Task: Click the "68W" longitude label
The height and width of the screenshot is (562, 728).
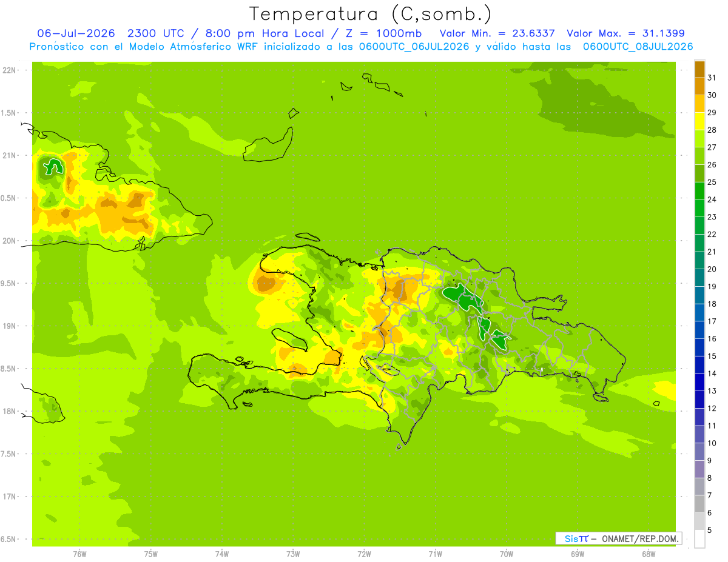Action: [x=648, y=554]
